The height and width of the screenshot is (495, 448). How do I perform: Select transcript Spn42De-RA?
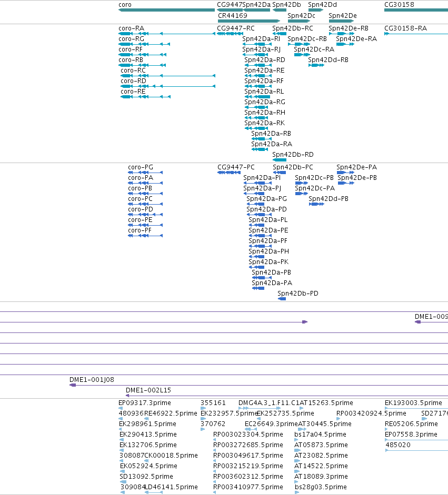point(345,44)
